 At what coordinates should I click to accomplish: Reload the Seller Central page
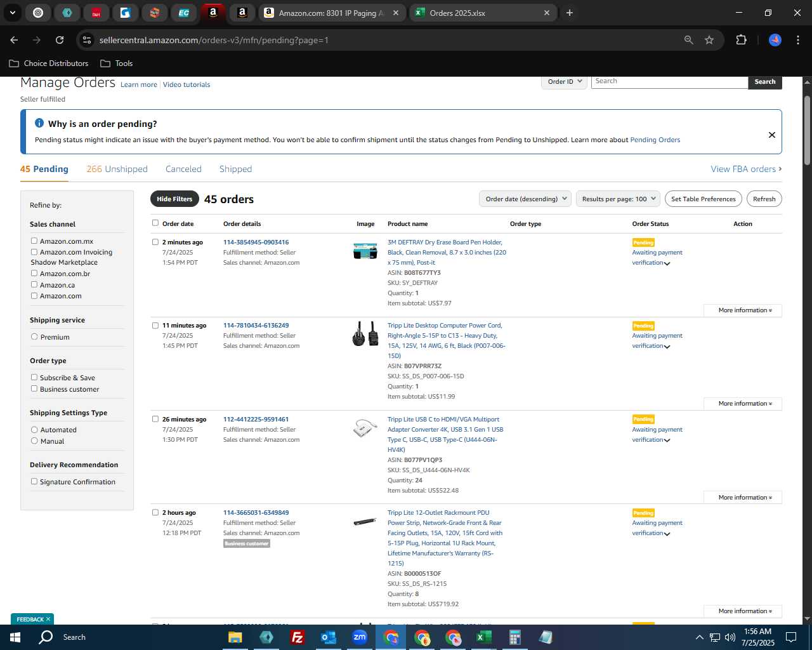[x=60, y=40]
